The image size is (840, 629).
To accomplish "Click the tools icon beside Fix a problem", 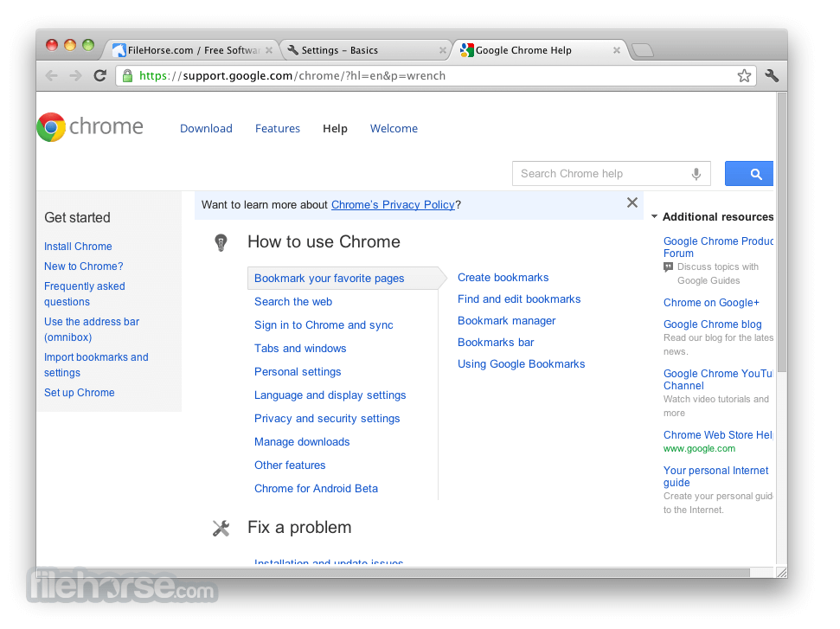I will [221, 529].
